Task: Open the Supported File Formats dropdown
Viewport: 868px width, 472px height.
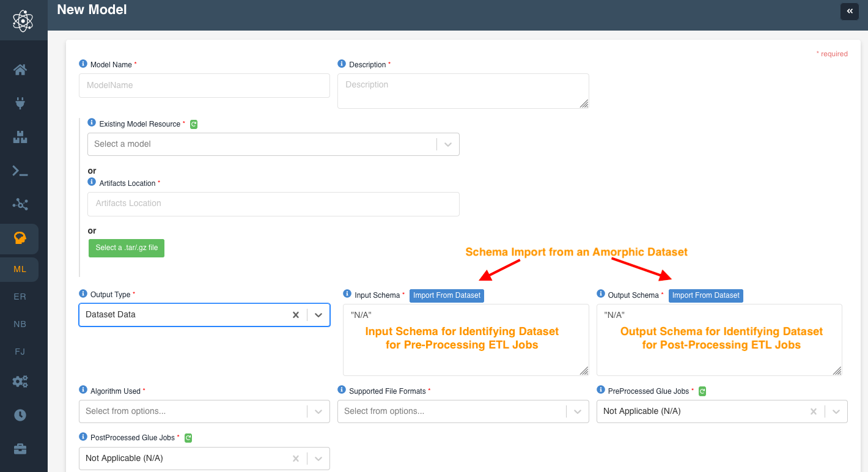Action: (x=463, y=411)
